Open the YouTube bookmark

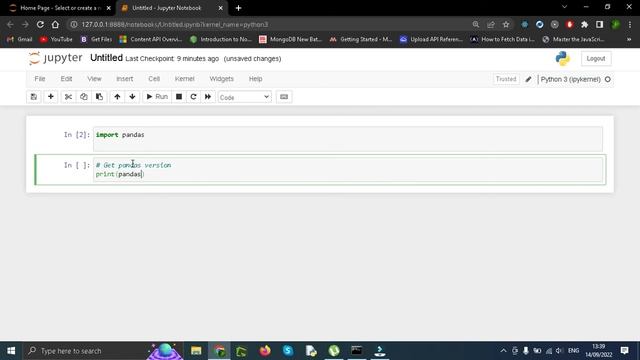56,39
